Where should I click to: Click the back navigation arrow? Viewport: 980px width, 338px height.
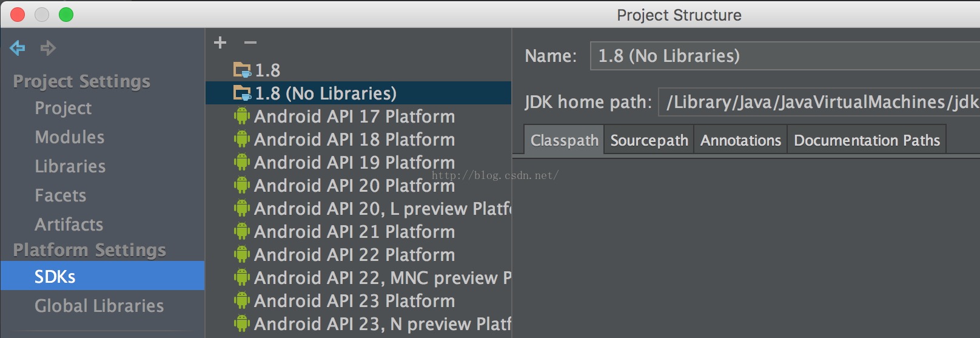[x=18, y=48]
